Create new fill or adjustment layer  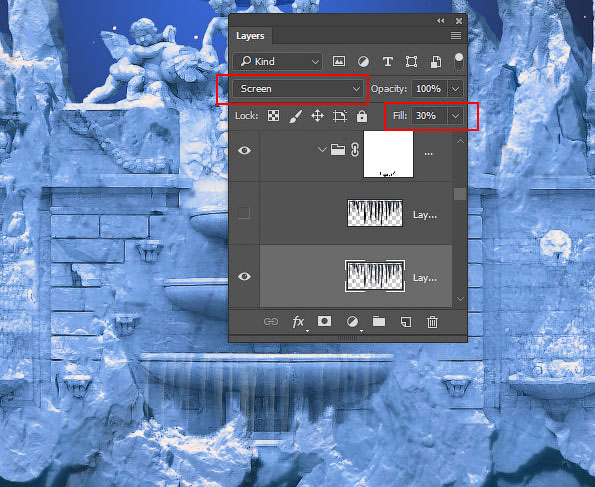(352, 322)
